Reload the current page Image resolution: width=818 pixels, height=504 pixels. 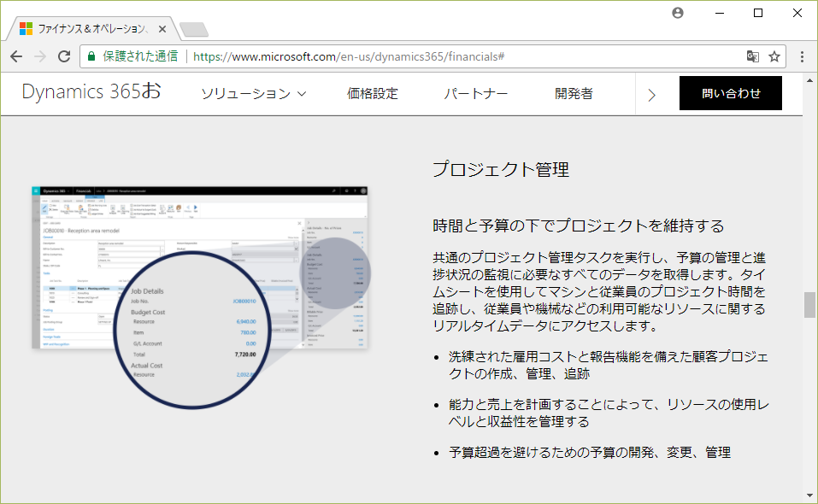[64, 56]
